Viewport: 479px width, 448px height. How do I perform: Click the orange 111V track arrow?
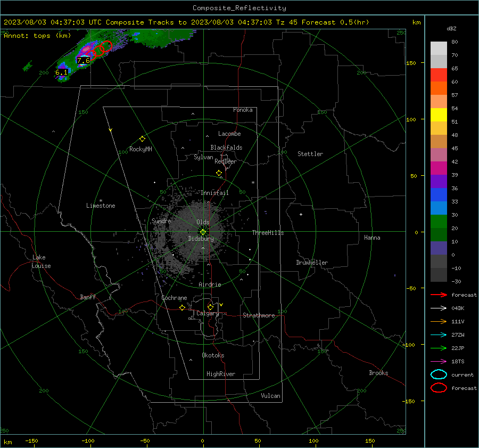tap(439, 321)
